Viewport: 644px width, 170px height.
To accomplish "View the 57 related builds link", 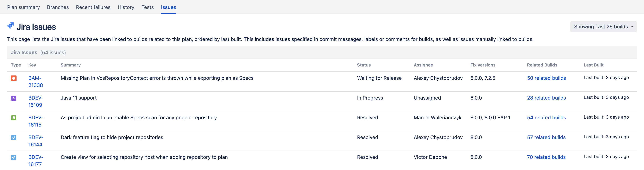I will click(546, 137).
